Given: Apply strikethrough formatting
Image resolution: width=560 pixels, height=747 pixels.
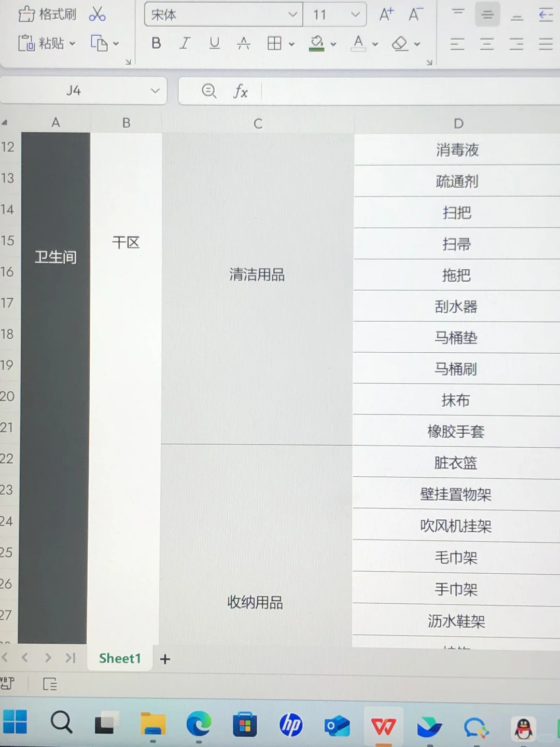Looking at the screenshot, I should click(x=244, y=44).
